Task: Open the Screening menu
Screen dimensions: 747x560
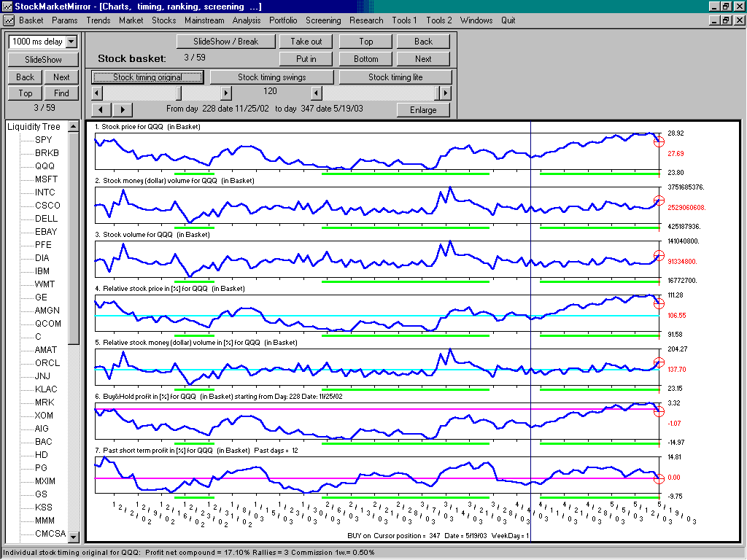Action: (x=323, y=20)
